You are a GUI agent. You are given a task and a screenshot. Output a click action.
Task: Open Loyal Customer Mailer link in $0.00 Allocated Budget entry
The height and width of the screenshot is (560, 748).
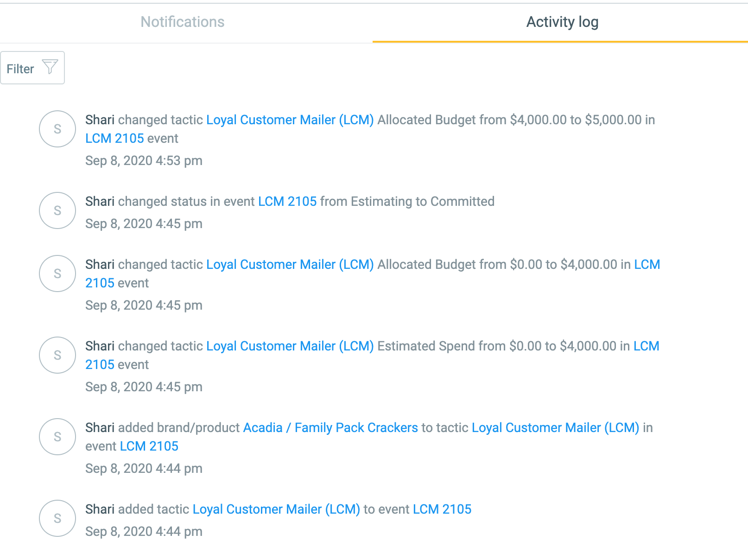point(290,264)
